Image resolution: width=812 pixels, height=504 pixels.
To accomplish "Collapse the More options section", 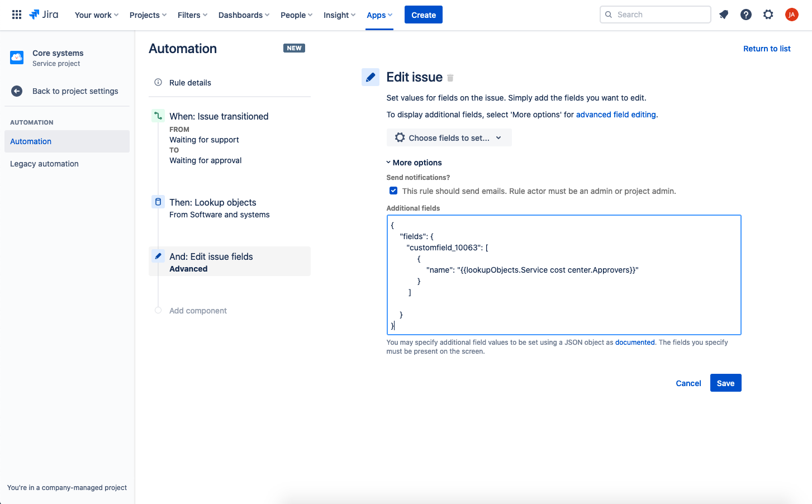I will (414, 163).
